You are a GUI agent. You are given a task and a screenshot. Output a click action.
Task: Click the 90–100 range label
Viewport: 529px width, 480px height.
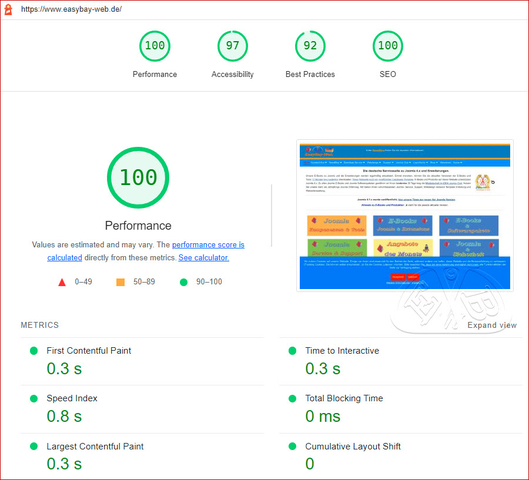(x=209, y=282)
